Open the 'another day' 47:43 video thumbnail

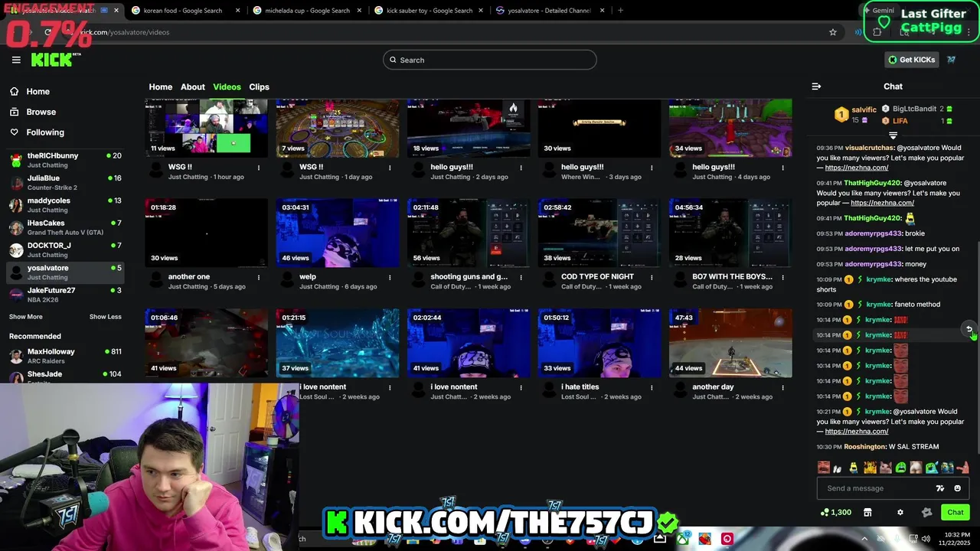click(730, 343)
